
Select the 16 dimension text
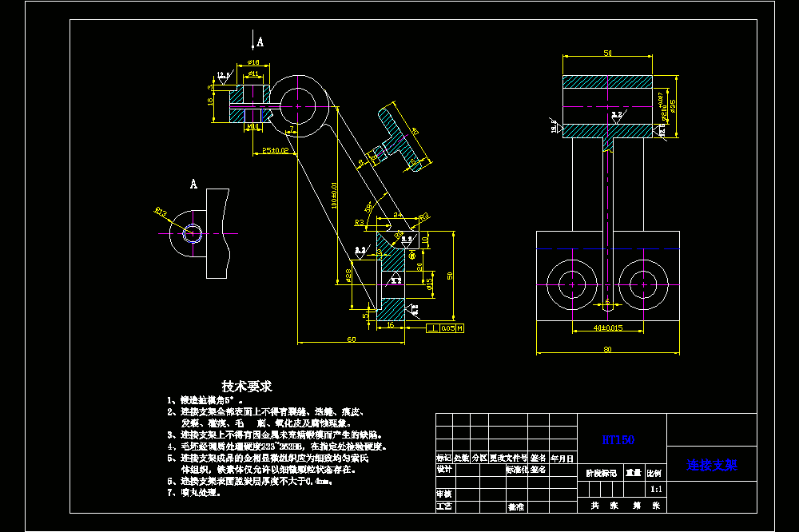391,324
